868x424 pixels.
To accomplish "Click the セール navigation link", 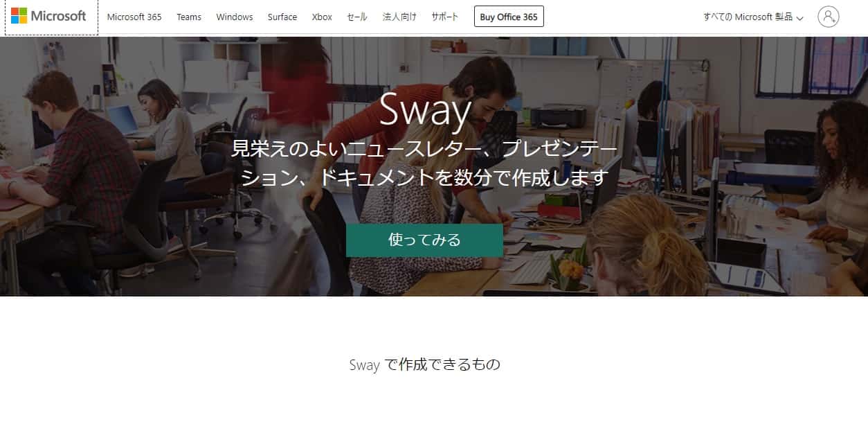I will pyautogui.click(x=357, y=17).
